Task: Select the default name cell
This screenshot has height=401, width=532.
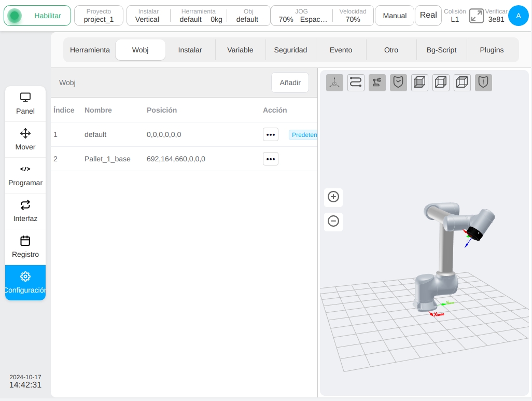Action: 95,134
